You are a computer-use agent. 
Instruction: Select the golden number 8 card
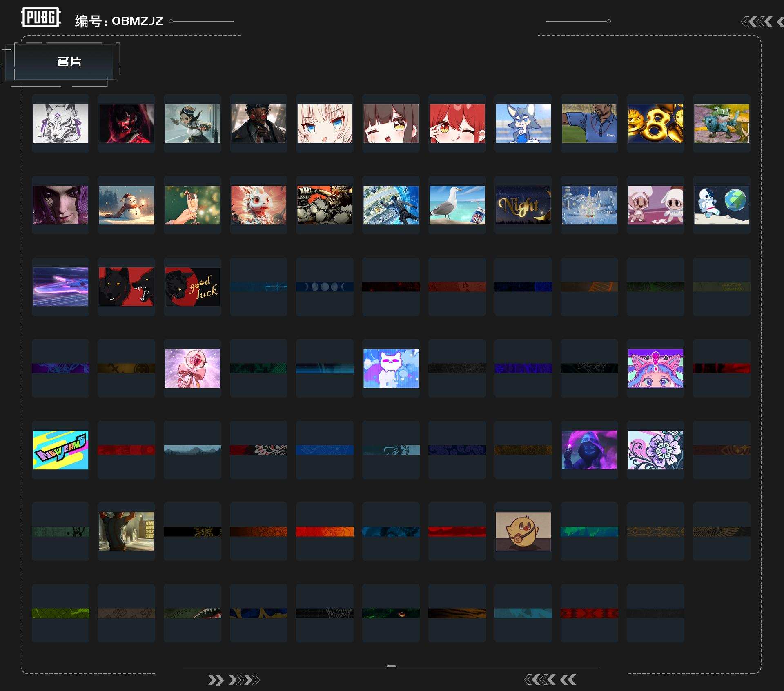[656, 123]
